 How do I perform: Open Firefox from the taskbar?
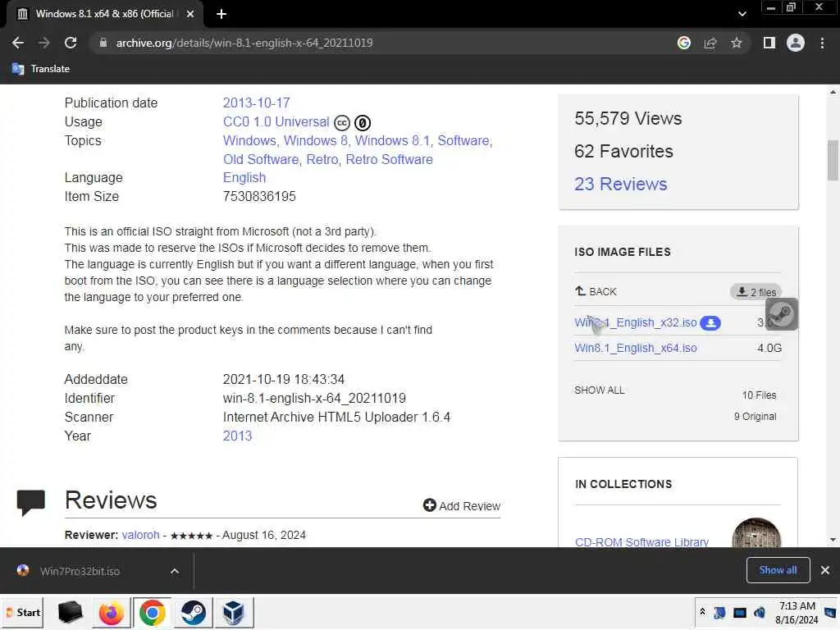111,612
